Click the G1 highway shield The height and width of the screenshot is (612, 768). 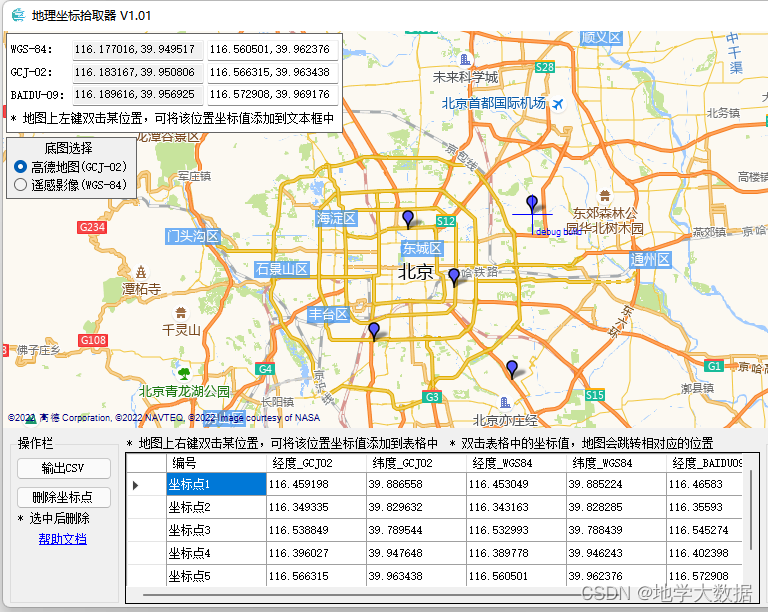(714, 366)
